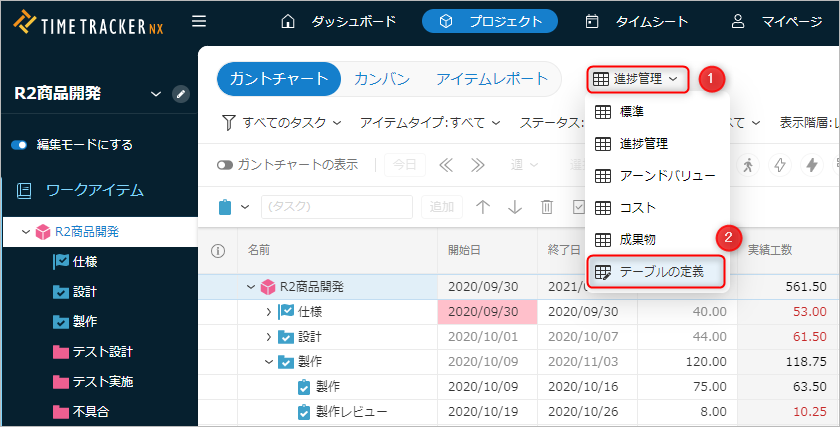This screenshot has height=427, width=840.
Task: Click the double right chevron icon
Action: (477, 165)
